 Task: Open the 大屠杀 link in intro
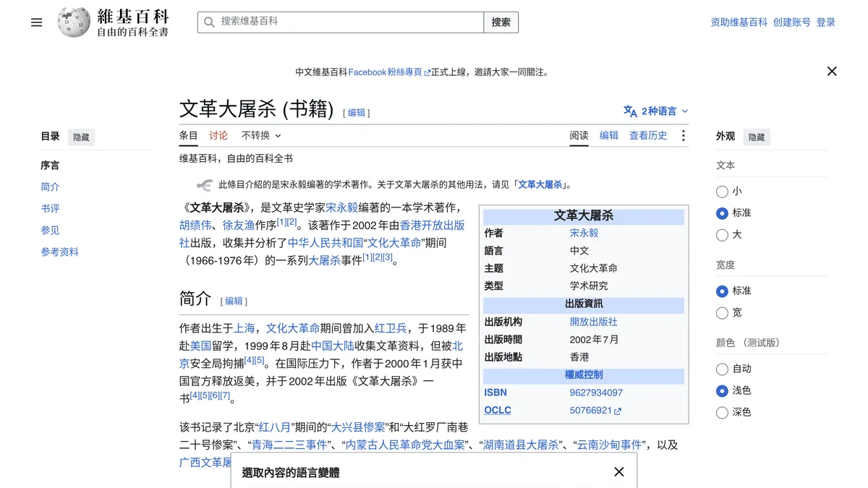pos(325,261)
